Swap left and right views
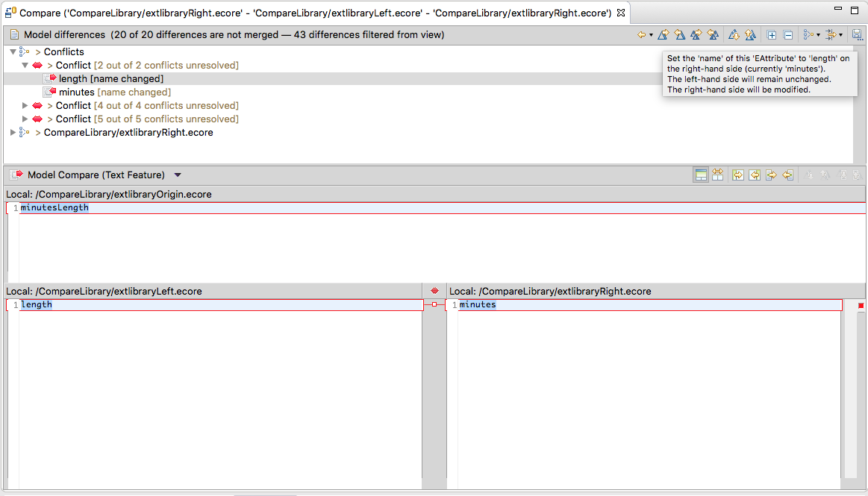The width and height of the screenshot is (868, 496). click(x=717, y=175)
